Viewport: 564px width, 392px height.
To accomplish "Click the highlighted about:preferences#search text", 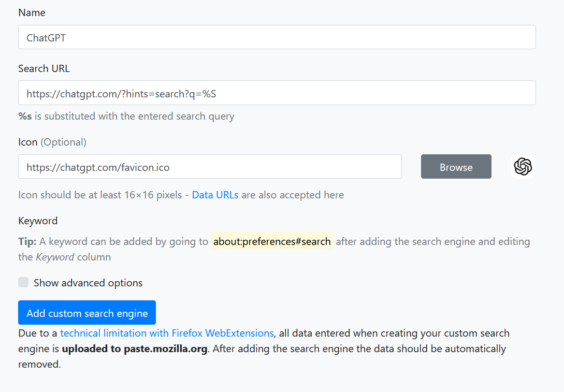I will coord(272,241).
